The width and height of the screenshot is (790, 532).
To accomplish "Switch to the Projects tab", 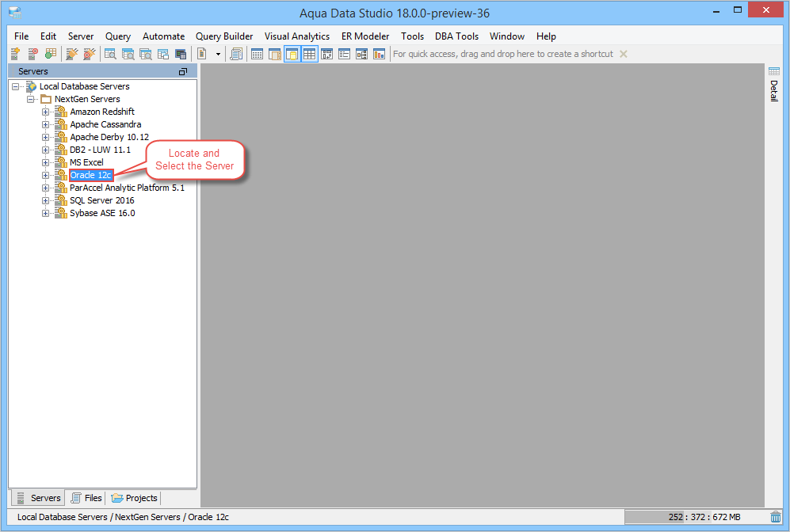I will 134,498.
